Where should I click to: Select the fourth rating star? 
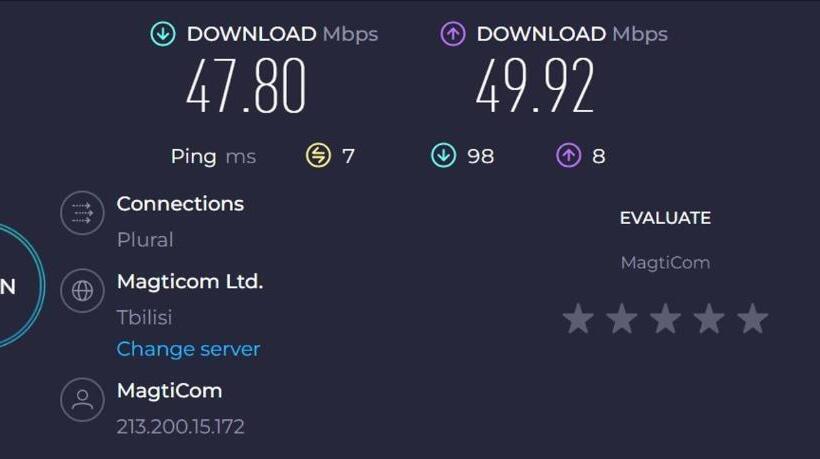(709, 318)
